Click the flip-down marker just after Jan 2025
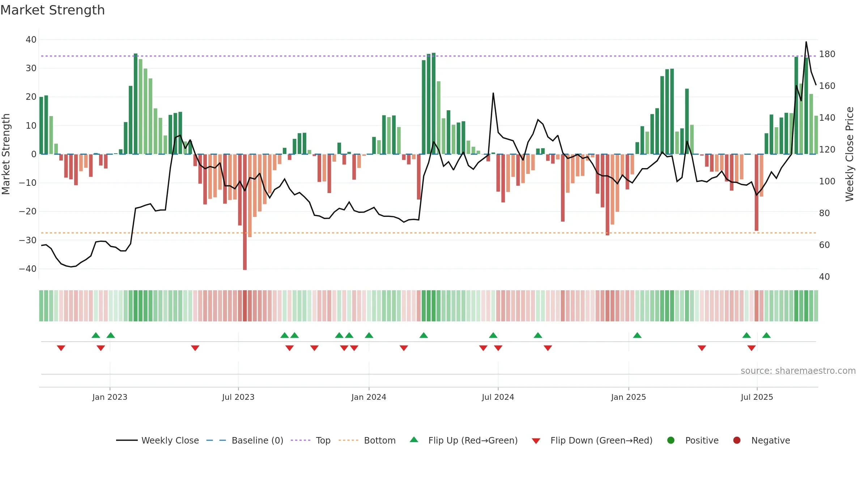 702,348
